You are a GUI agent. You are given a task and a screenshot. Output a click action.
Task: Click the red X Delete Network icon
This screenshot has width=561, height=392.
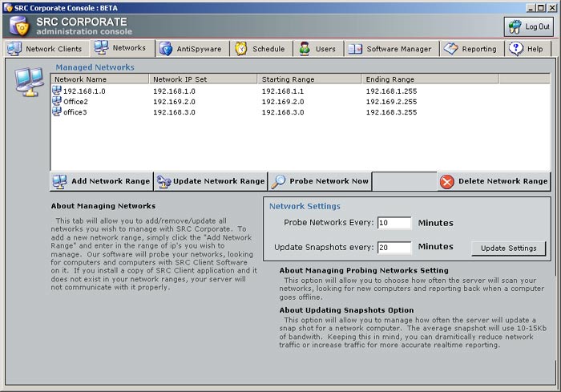coord(447,181)
